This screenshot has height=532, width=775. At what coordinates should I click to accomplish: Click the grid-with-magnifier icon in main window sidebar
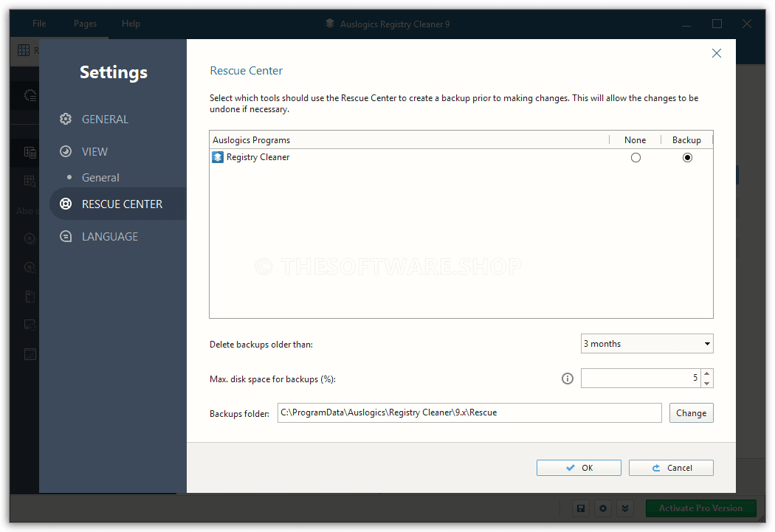tap(30, 182)
